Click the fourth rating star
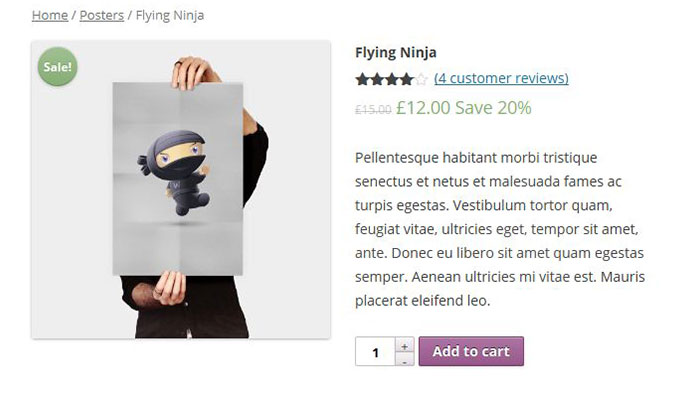Viewport: 700px width, 400px height. coord(405,79)
